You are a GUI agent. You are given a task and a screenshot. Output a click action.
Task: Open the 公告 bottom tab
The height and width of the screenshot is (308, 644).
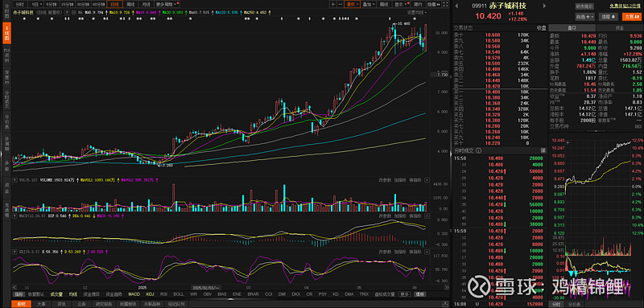[x=81, y=304]
